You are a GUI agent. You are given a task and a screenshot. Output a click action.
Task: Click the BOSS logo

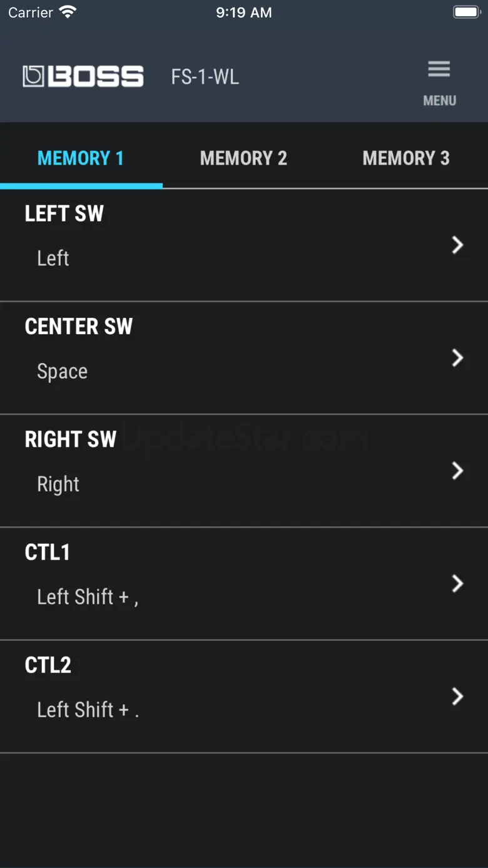point(83,77)
